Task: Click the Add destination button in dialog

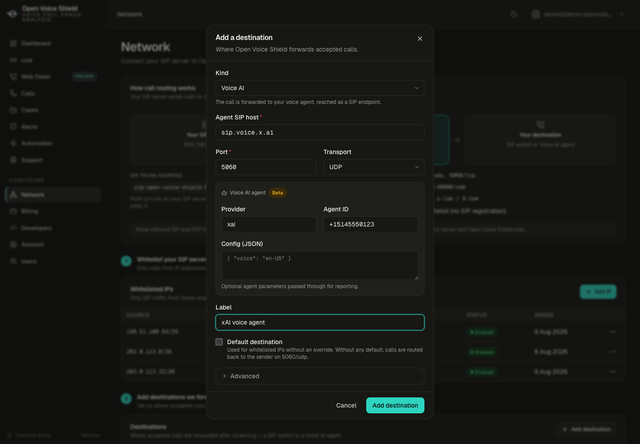Action: click(395, 405)
